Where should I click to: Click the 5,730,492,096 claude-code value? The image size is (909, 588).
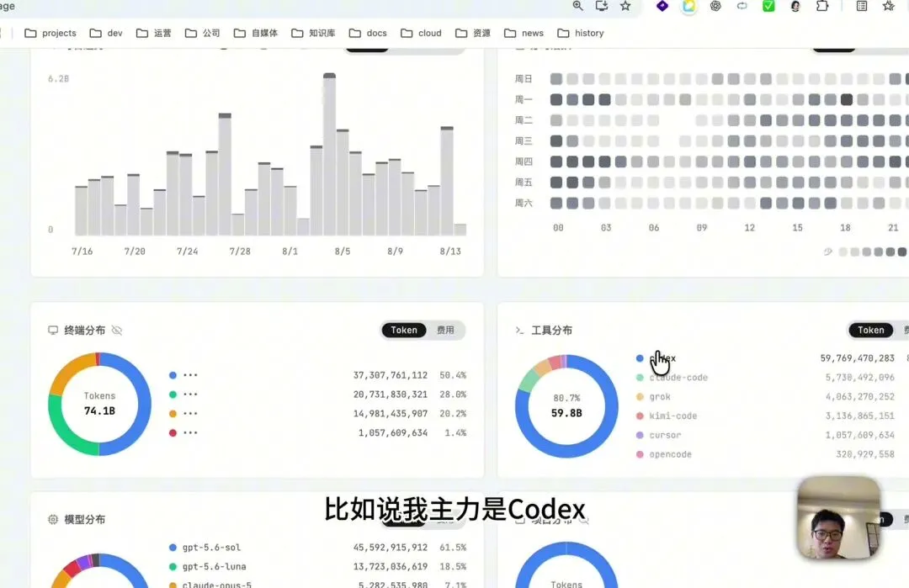click(x=859, y=377)
